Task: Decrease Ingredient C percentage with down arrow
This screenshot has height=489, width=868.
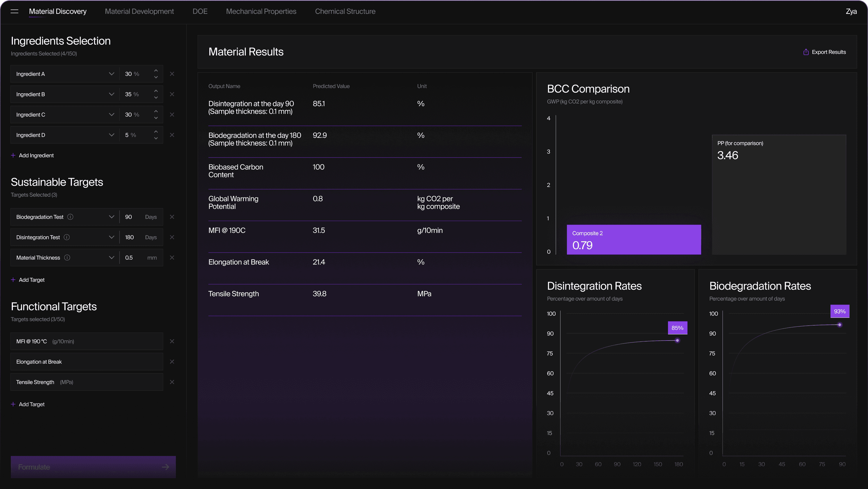Action: [x=156, y=118]
